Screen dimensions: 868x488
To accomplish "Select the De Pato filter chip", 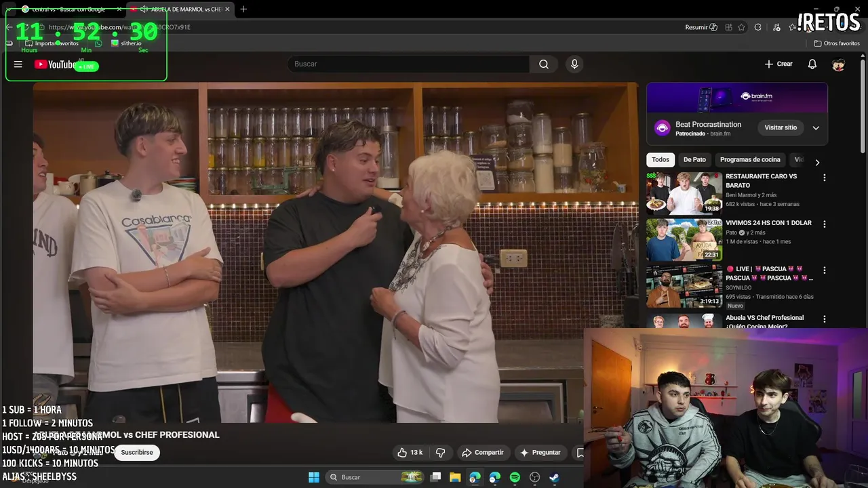I will [x=694, y=160].
